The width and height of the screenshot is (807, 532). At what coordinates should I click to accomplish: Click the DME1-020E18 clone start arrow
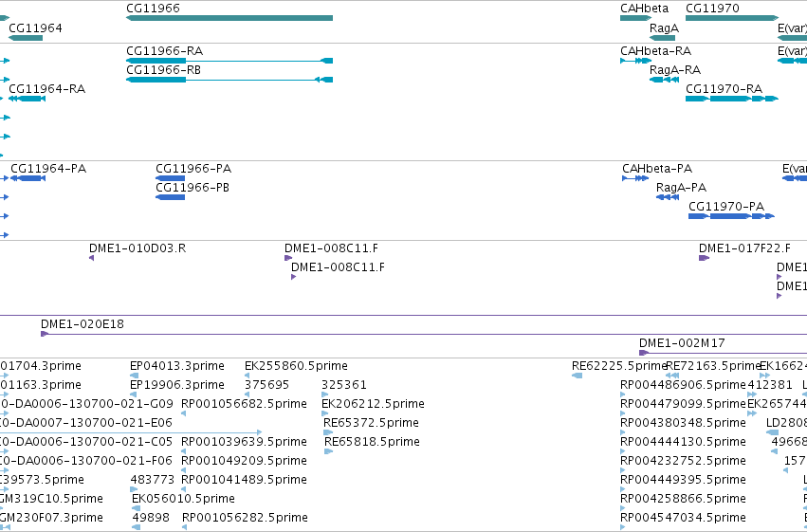[x=45, y=335]
